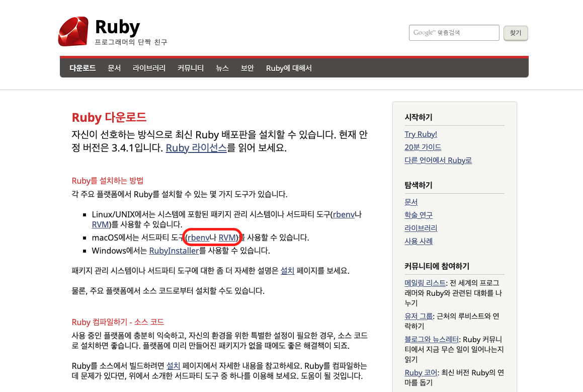Open the 보안 navigation item
This screenshot has height=392, width=583.
pos(247,68)
